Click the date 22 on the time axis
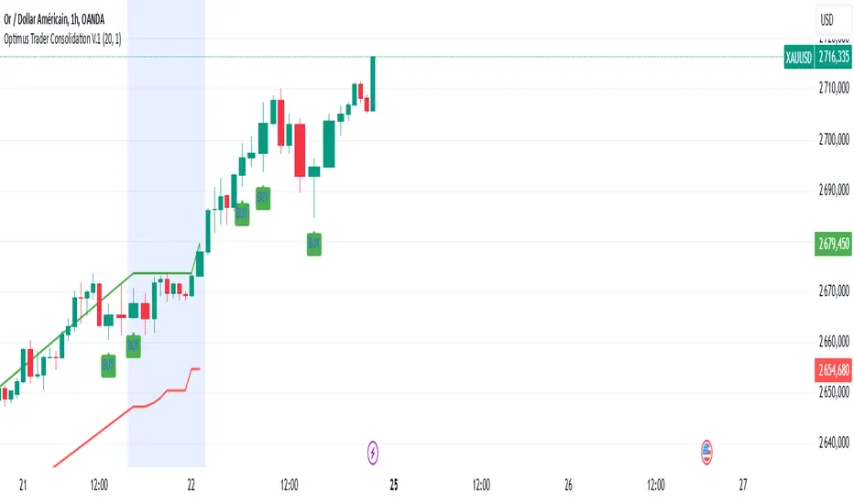Image resolution: width=854 pixels, height=504 pixels. click(x=192, y=485)
